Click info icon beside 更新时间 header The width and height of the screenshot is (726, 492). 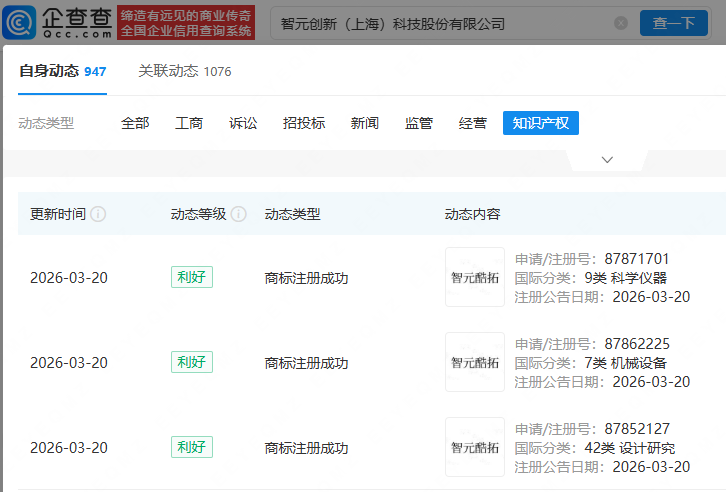coord(99,214)
